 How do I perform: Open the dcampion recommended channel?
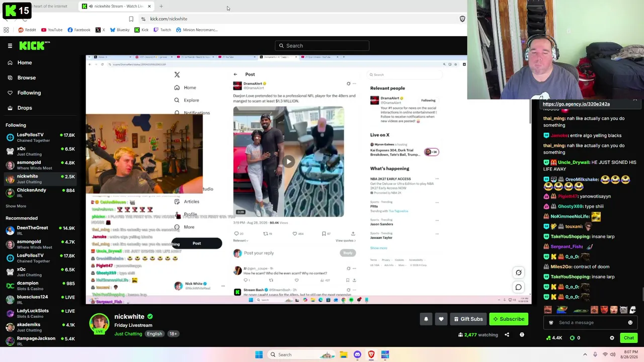point(40,286)
